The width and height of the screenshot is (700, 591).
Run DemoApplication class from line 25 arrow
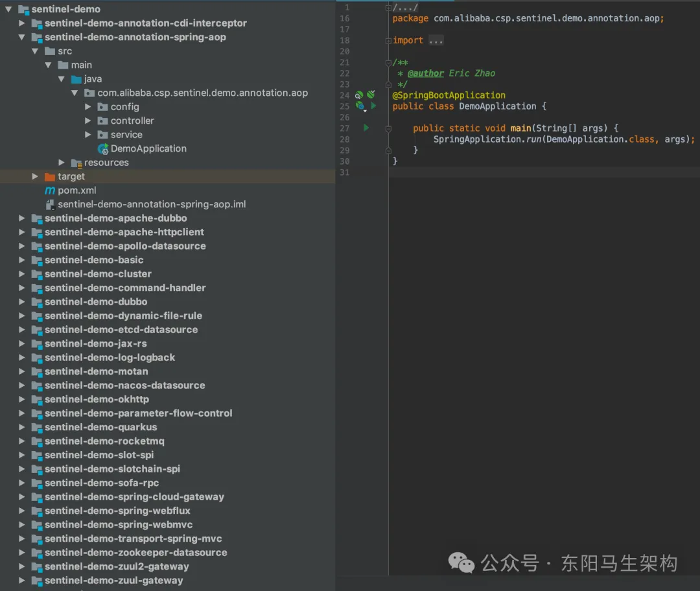[x=374, y=106]
